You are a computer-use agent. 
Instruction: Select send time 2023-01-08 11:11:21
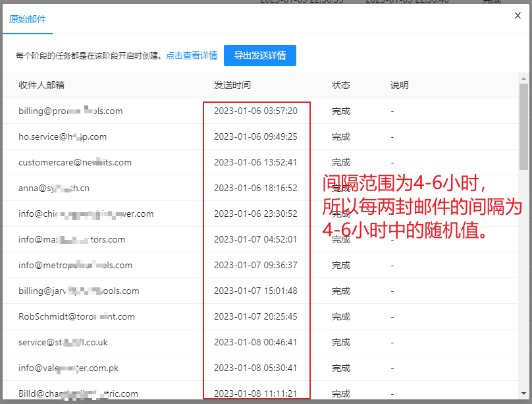(255, 394)
